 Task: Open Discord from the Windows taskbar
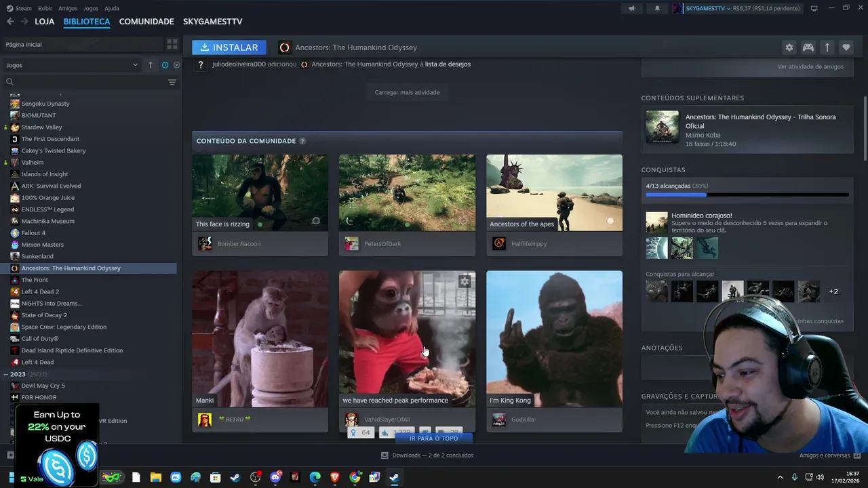[x=275, y=477]
